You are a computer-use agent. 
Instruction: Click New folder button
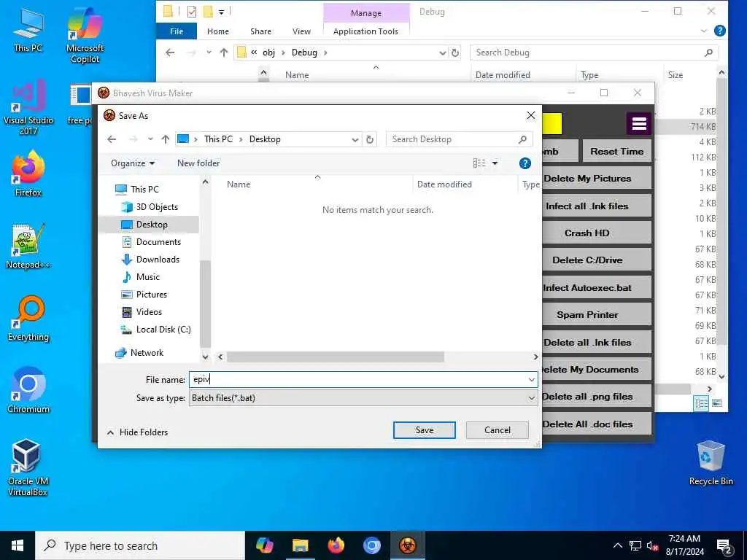tap(198, 163)
